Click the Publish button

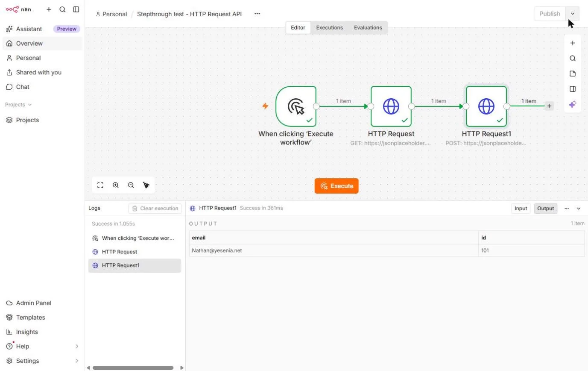point(550,14)
